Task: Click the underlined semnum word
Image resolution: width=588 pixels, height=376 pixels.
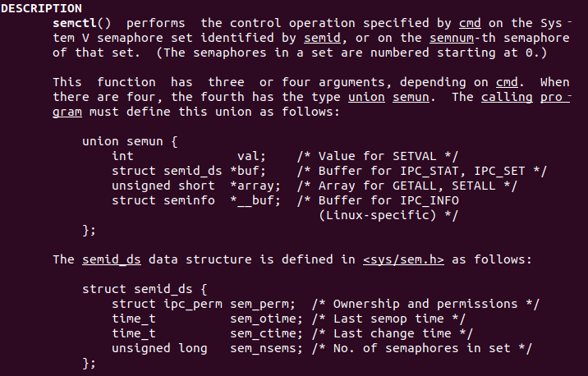Action: click(452, 39)
